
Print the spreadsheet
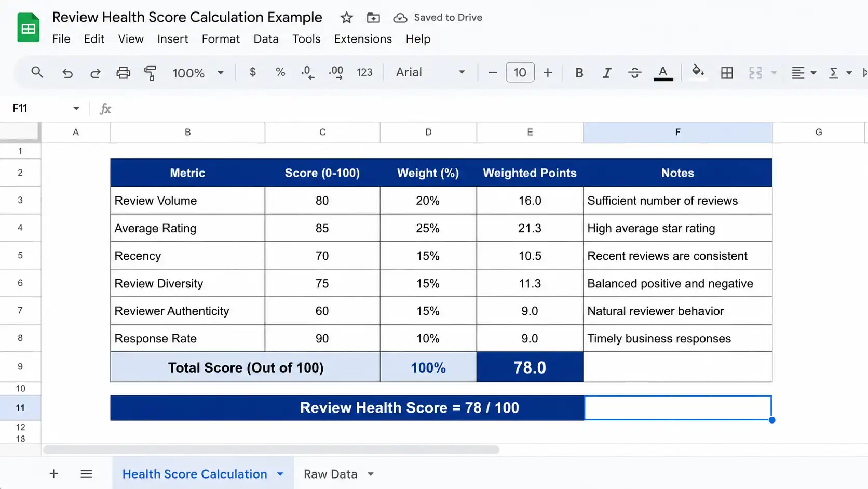point(123,73)
